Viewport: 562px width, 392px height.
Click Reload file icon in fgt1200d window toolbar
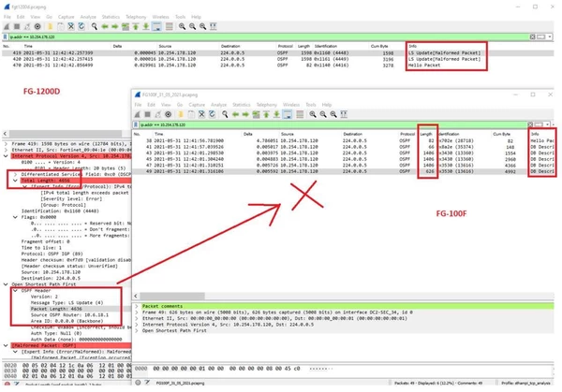tap(81, 26)
